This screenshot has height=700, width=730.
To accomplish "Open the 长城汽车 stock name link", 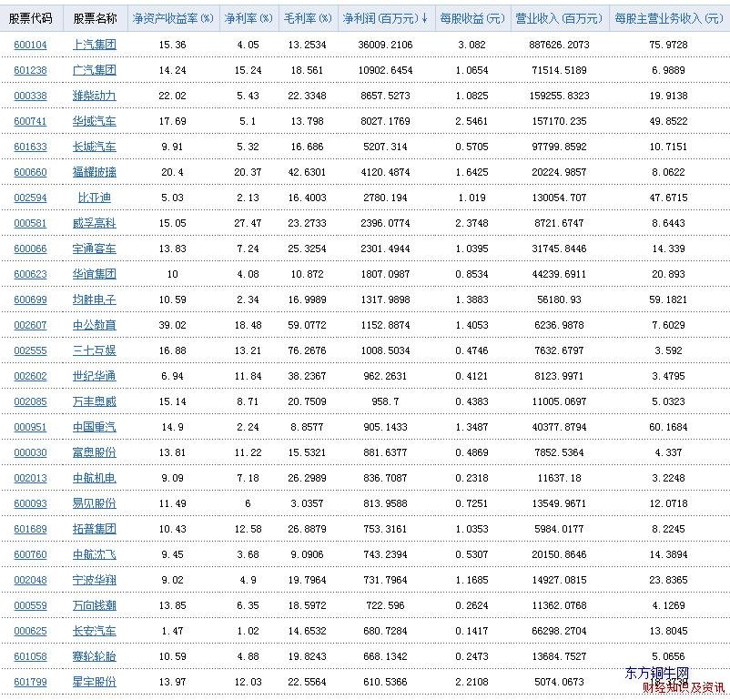I will [x=95, y=147].
